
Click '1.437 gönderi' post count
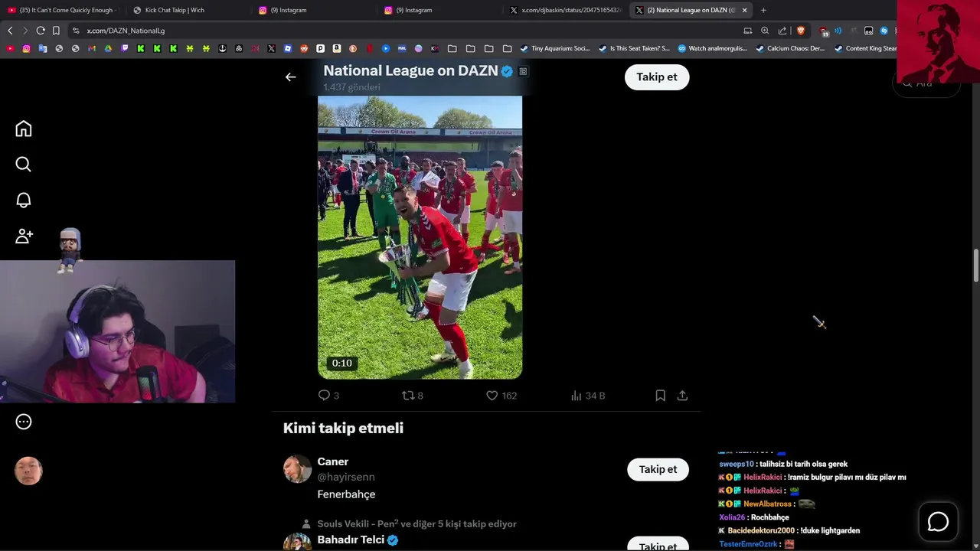[x=351, y=87]
